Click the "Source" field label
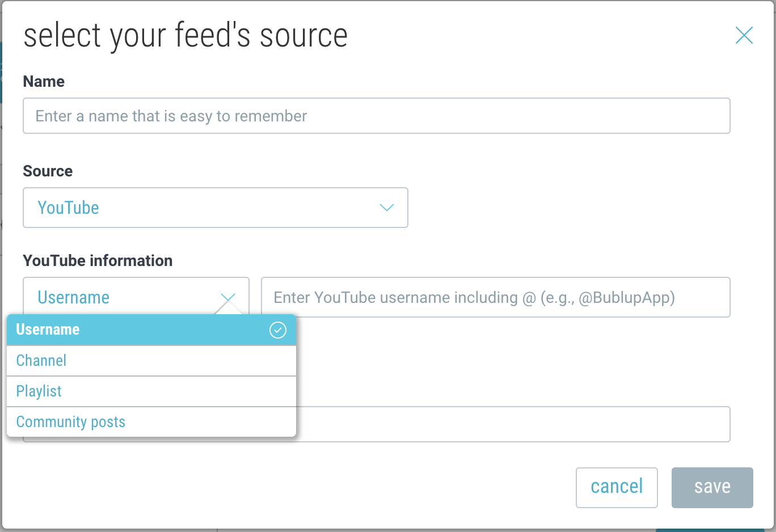This screenshot has width=776, height=532. click(x=48, y=171)
